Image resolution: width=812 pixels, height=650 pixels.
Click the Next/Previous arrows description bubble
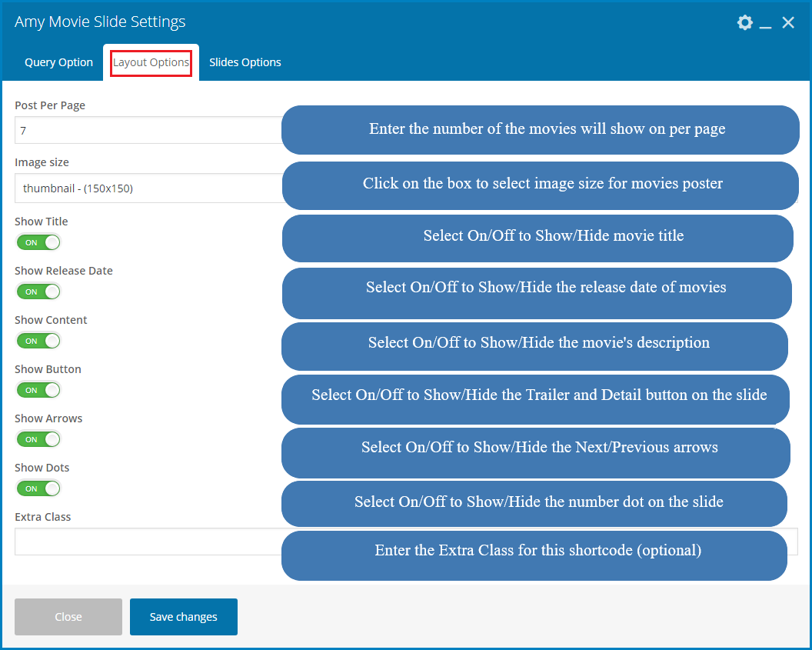point(539,448)
